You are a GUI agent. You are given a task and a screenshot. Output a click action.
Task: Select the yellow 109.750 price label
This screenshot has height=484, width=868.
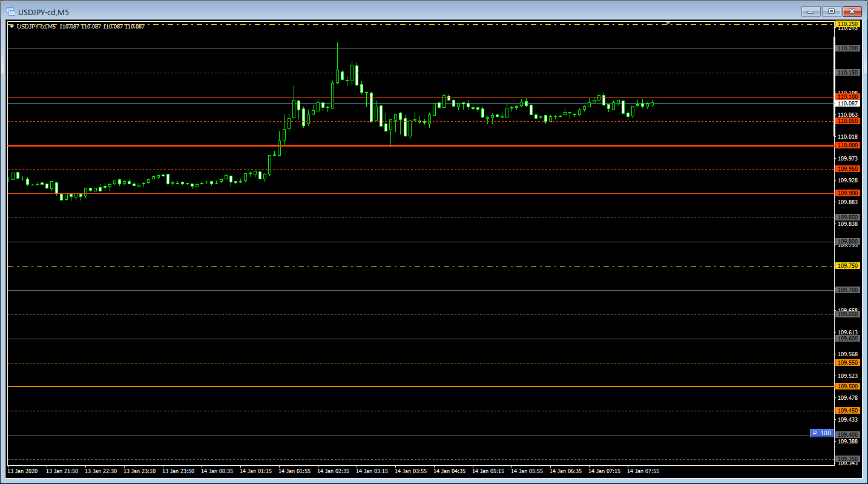(x=847, y=266)
